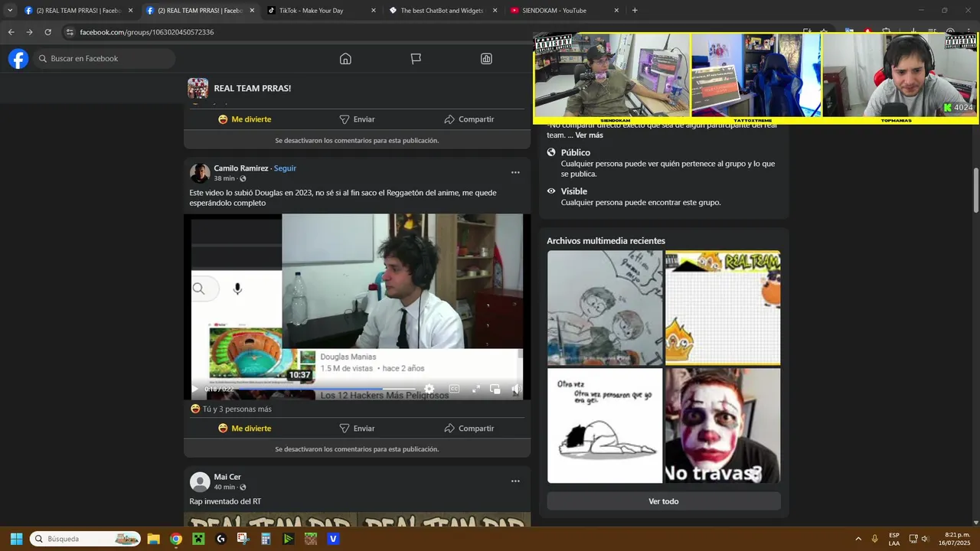This screenshot has height=551, width=980.
Task: Switch to the TikTok - Make Your Day tab
Action: (x=322, y=11)
